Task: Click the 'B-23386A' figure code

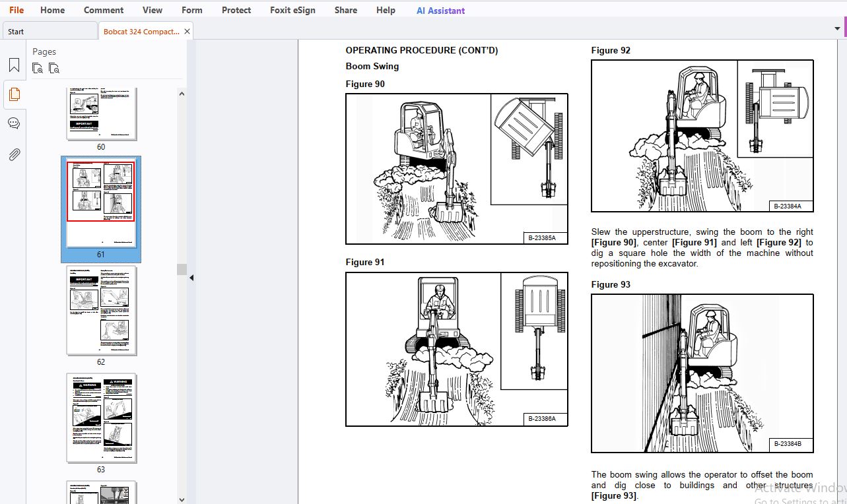Action: (x=542, y=419)
